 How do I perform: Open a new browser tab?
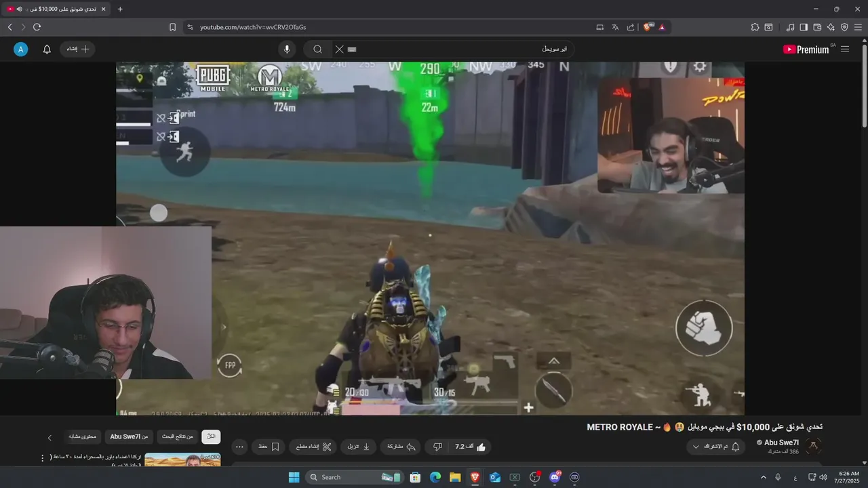tap(120, 9)
